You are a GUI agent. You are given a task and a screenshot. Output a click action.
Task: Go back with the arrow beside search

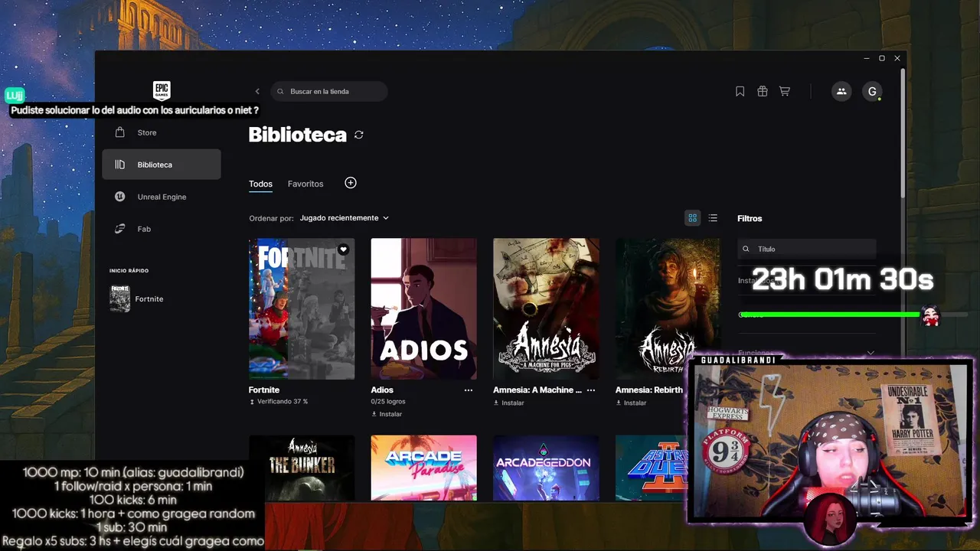point(257,91)
